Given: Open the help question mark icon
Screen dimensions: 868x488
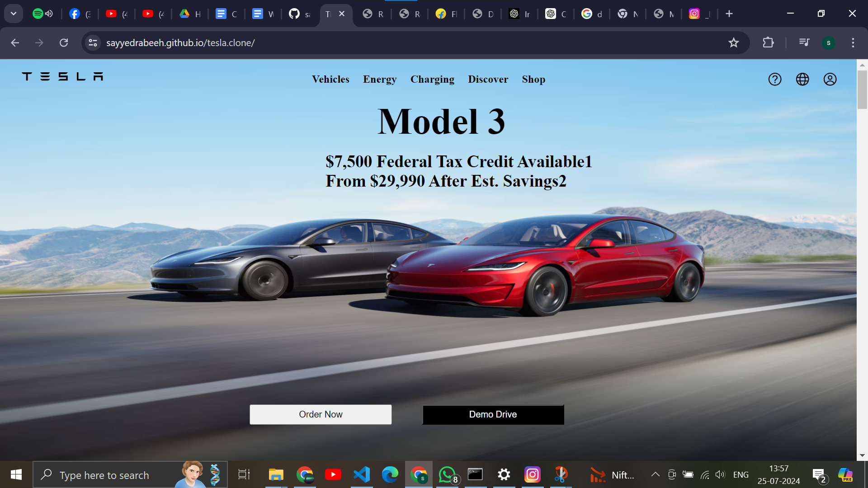Looking at the screenshot, I should (775, 80).
